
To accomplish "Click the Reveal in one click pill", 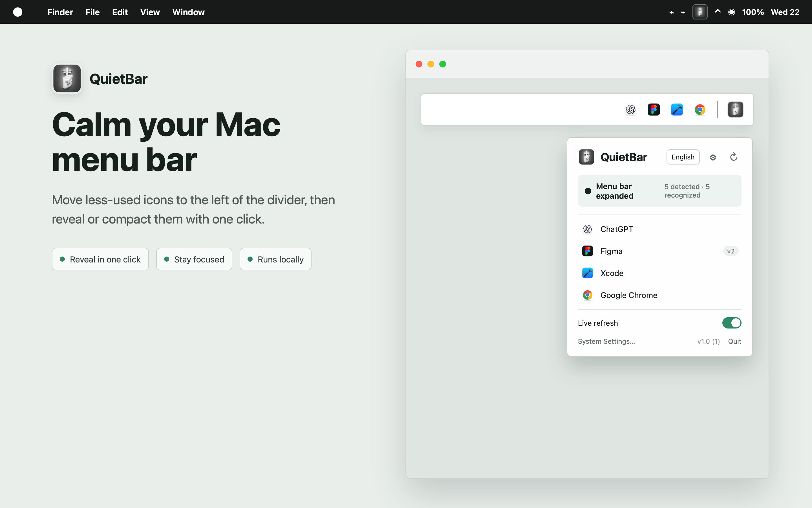I will pos(100,259).
